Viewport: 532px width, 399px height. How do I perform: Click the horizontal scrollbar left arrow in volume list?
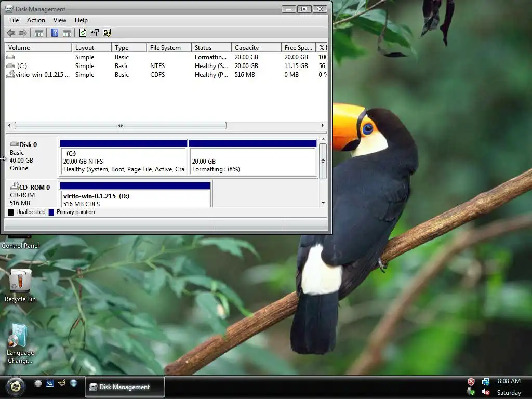9,126
